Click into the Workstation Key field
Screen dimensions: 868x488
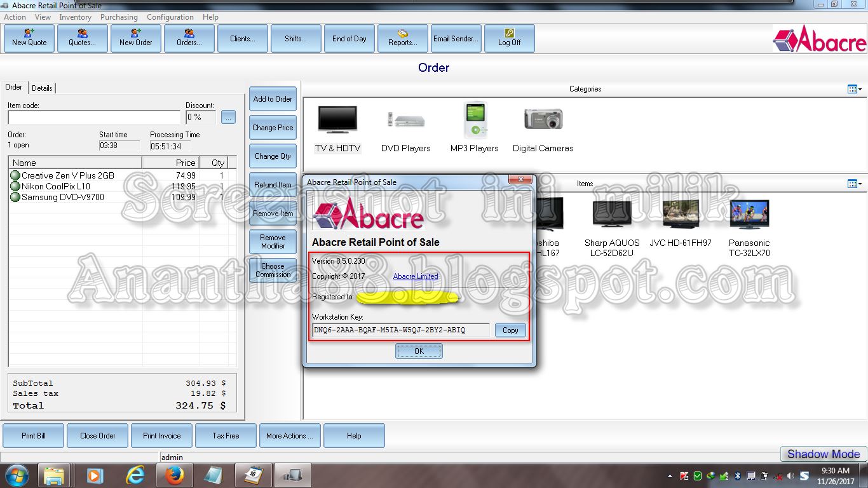401,330
